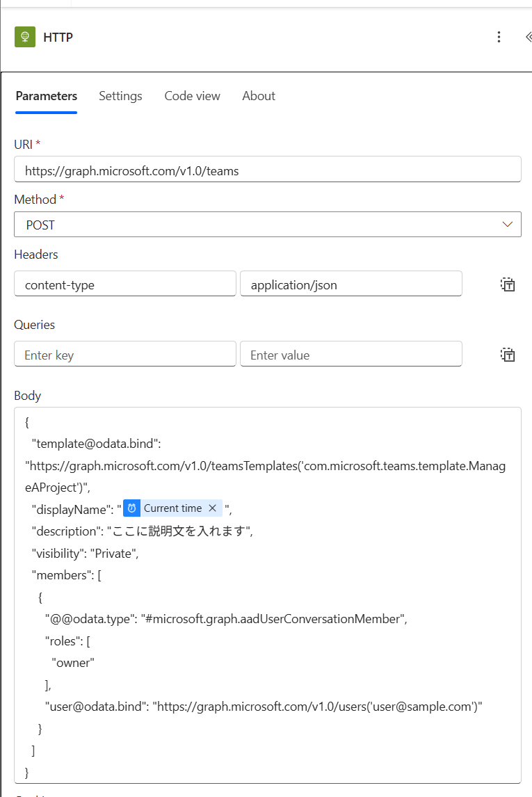Remove the Current time dynamic token
The width and height of the screenshot is (532, 797).
(212, 508)
